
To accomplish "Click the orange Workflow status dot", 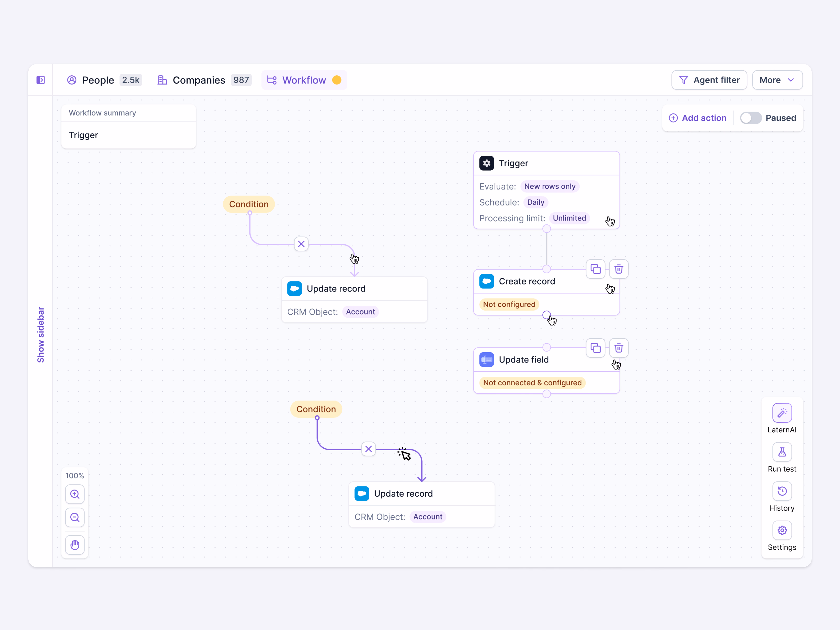I will 337,80.
